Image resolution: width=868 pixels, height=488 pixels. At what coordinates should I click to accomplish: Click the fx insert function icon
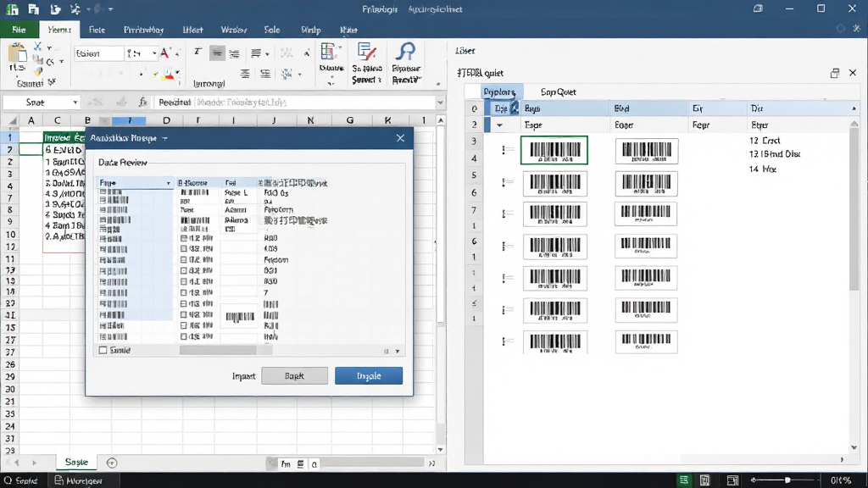[142, 102]
